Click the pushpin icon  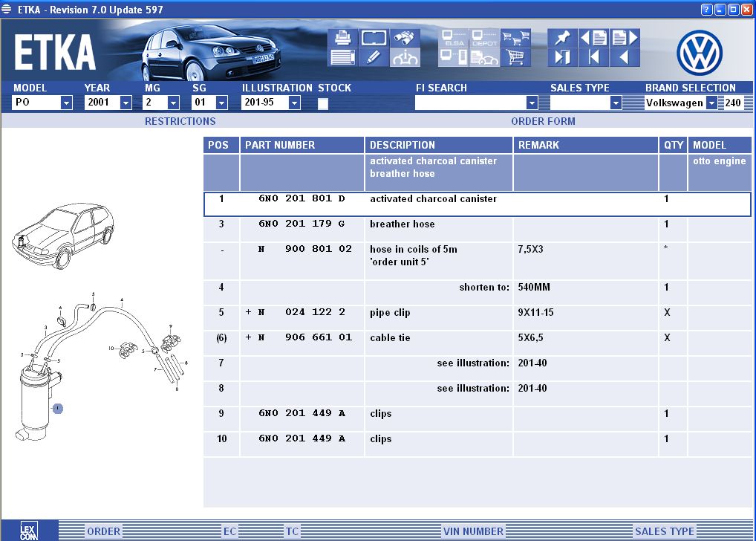coord(562,38)
